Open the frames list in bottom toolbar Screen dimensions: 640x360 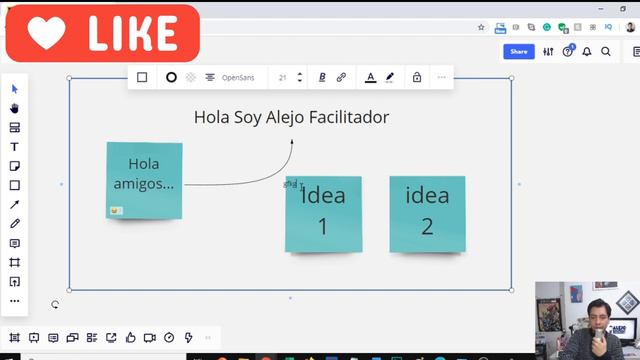(x=15, y=338)
